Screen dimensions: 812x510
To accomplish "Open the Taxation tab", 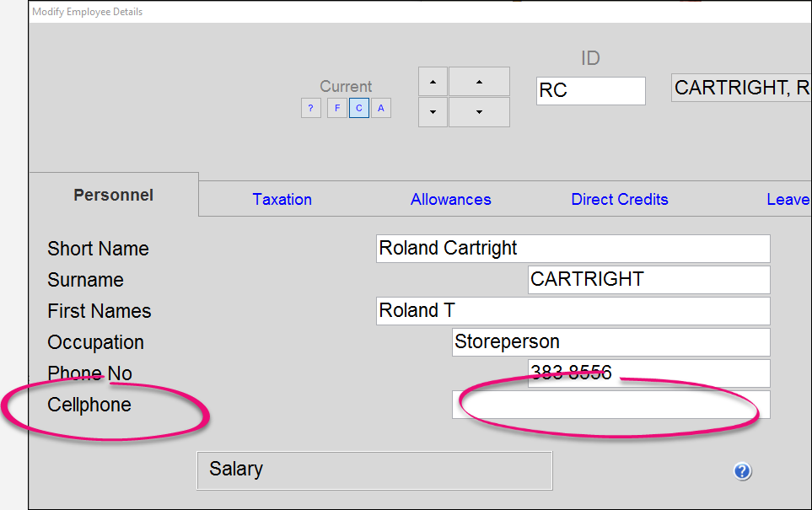I will [282, 199].
